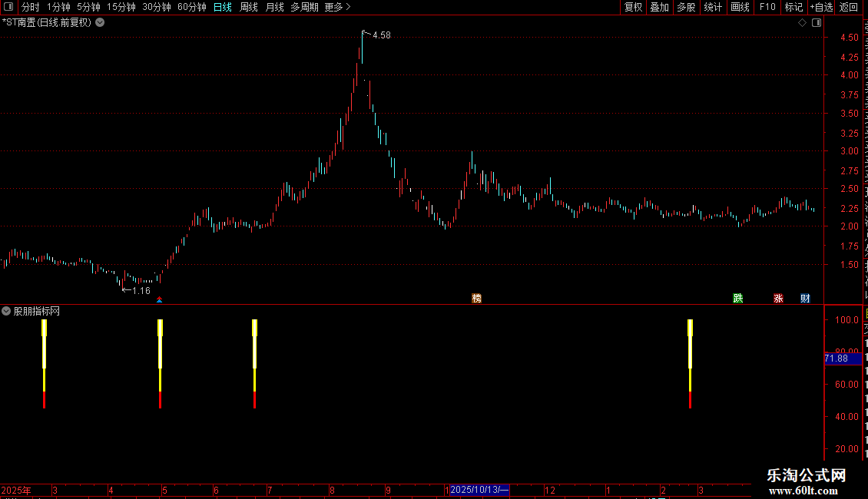
Task: Open F10 company information
Action: (x=767, y=7)
